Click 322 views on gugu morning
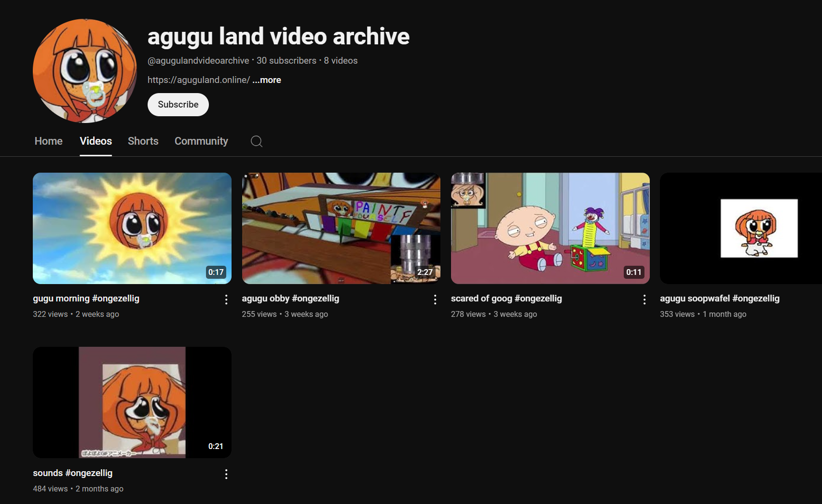The width and height of the screenshot is (822, 504). tap(50, 314)
